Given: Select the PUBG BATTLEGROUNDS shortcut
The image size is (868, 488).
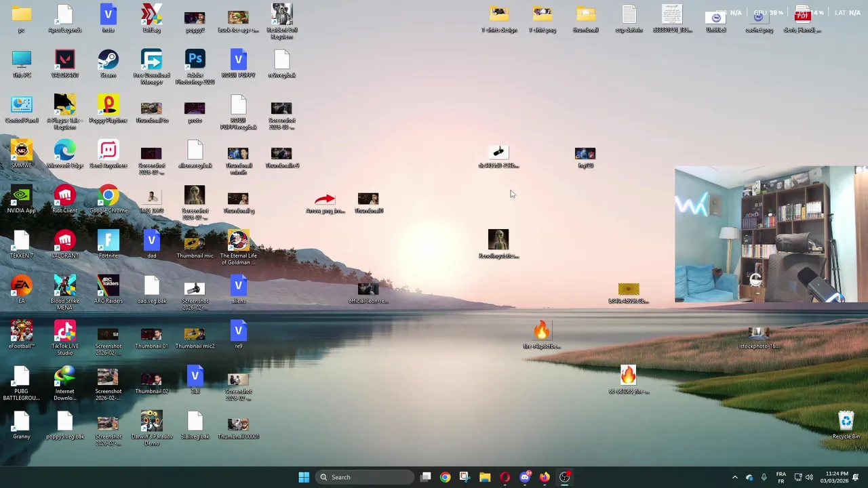Looking at the screenshot, I should point(22,384).
